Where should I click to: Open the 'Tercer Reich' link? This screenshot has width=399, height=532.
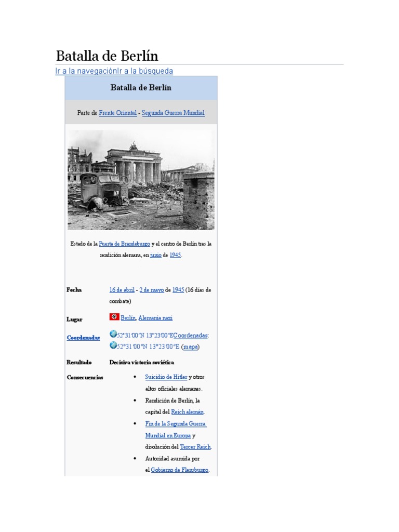click(195, 447)
